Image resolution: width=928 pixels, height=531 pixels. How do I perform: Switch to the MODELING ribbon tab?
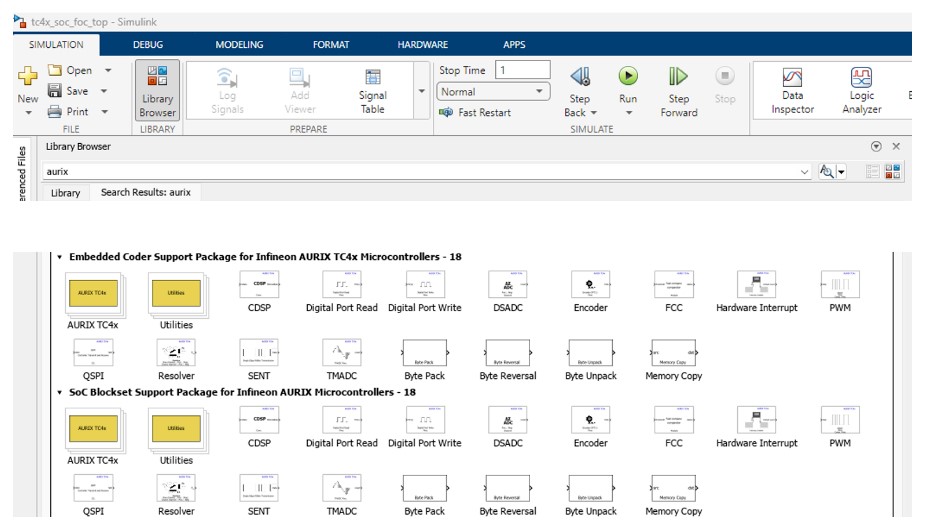(x=239, y=44)
